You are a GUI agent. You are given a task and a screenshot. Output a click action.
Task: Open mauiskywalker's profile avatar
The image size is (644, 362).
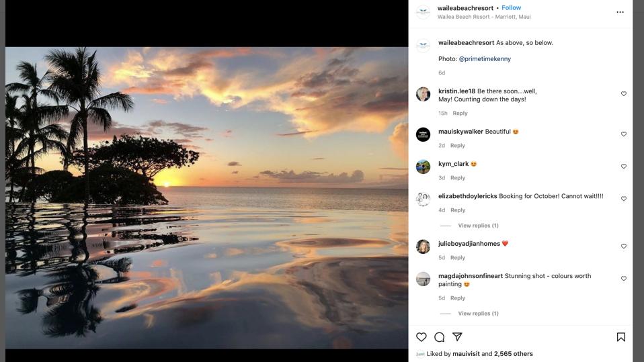423,134
